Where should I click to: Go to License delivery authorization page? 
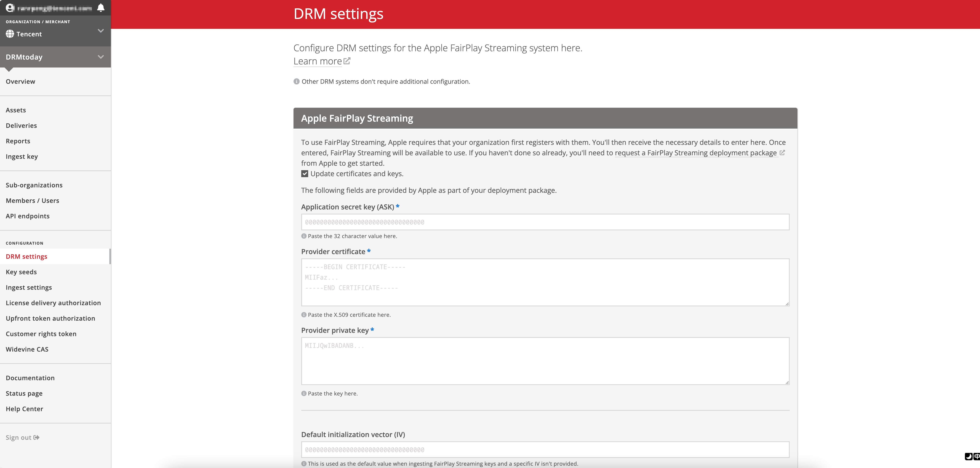click(x=53, y=303)
